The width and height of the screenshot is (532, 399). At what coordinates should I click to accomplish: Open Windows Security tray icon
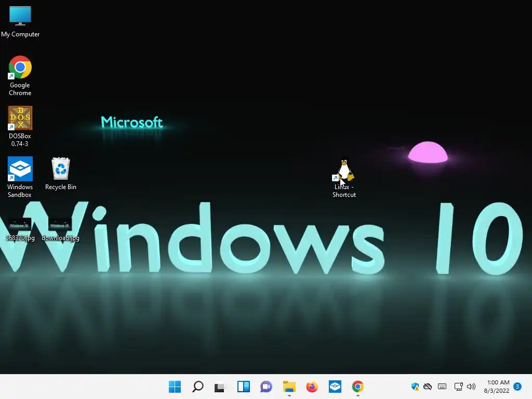pos(415,387)
